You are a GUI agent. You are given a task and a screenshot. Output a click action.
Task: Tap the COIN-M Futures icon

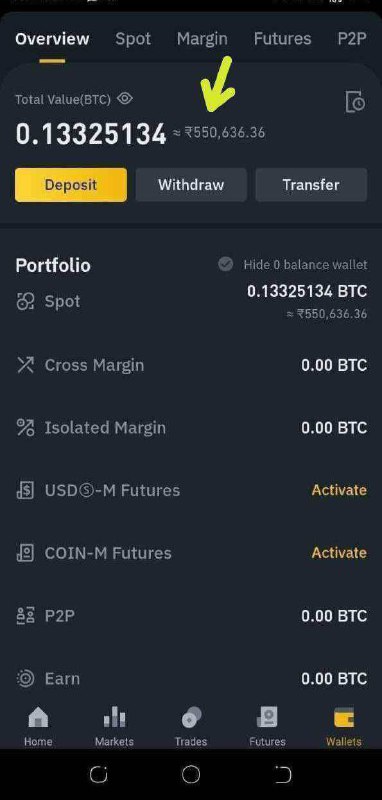[26, 553]
